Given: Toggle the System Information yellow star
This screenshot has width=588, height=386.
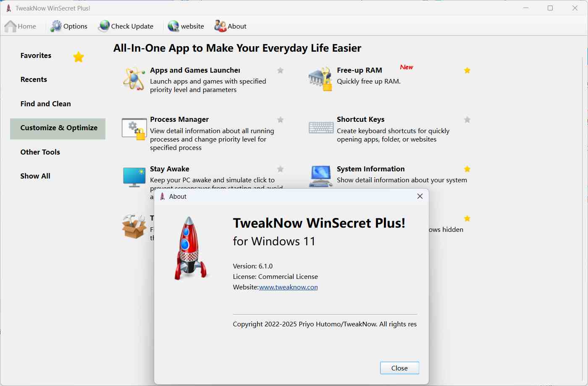Looking at the screenshot, I should 467,169.
